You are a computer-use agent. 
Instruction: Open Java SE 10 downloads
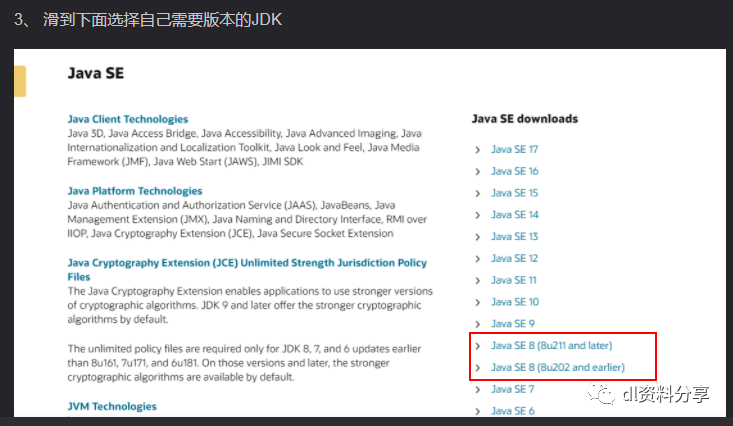pyautogui.click(x=514, y=302)
